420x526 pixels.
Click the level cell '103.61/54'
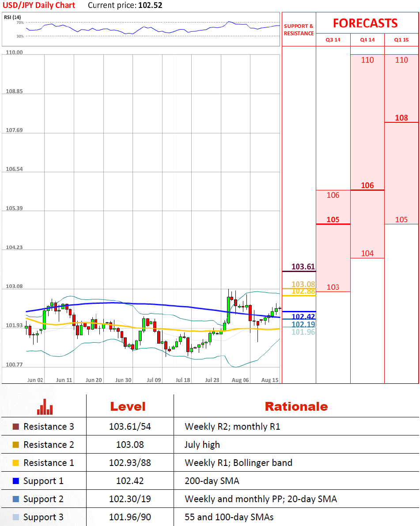pyautogui.click(x=130, y=426)
